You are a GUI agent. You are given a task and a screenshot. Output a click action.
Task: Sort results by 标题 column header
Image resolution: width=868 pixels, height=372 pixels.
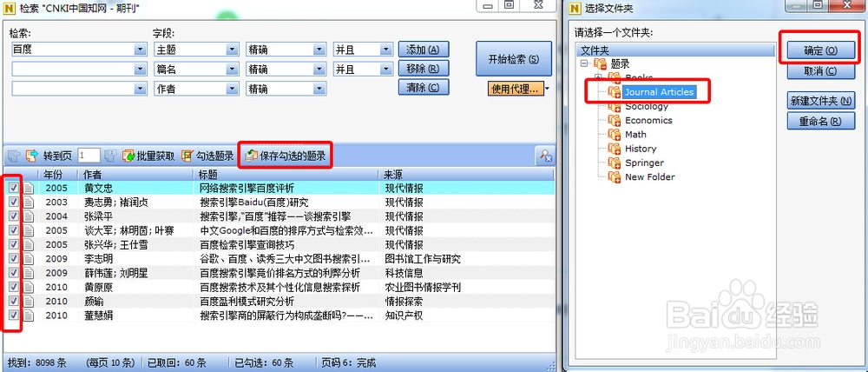click(x=286, y=174)
